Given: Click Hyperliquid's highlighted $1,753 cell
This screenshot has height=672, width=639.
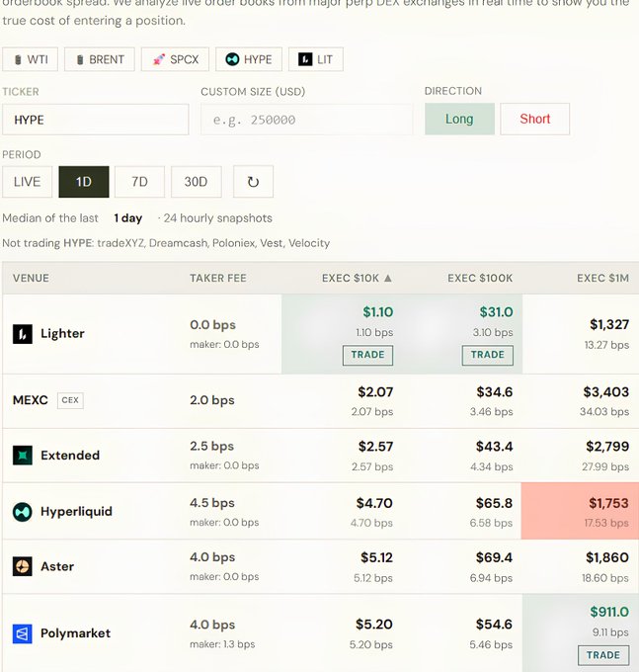Looking at the screenshot, I should coord(580,511).
